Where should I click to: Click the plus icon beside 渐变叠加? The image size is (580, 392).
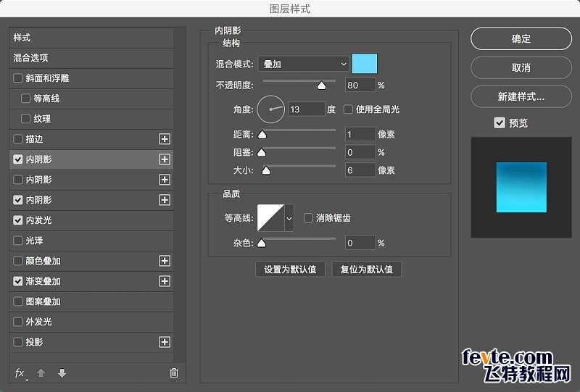coord(165,281)
